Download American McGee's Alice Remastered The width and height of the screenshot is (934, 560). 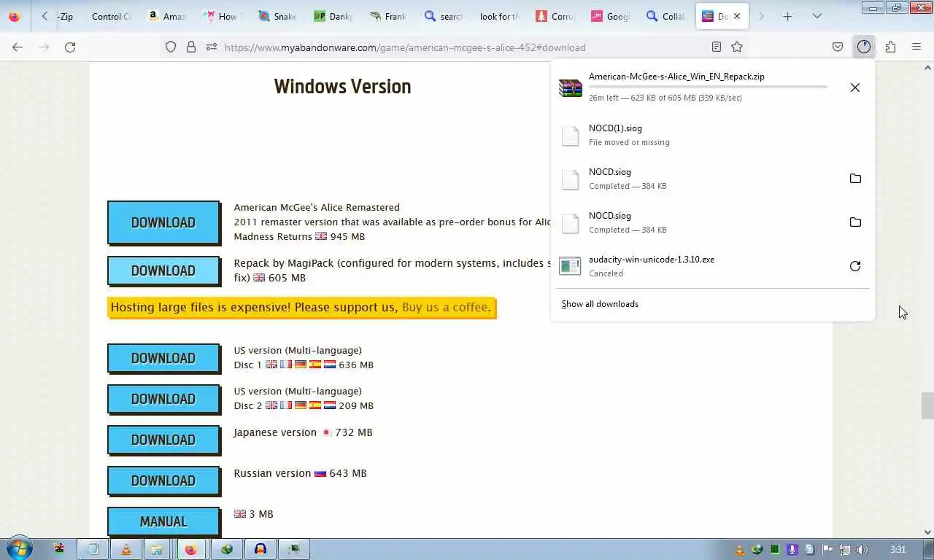click(163, 222)
